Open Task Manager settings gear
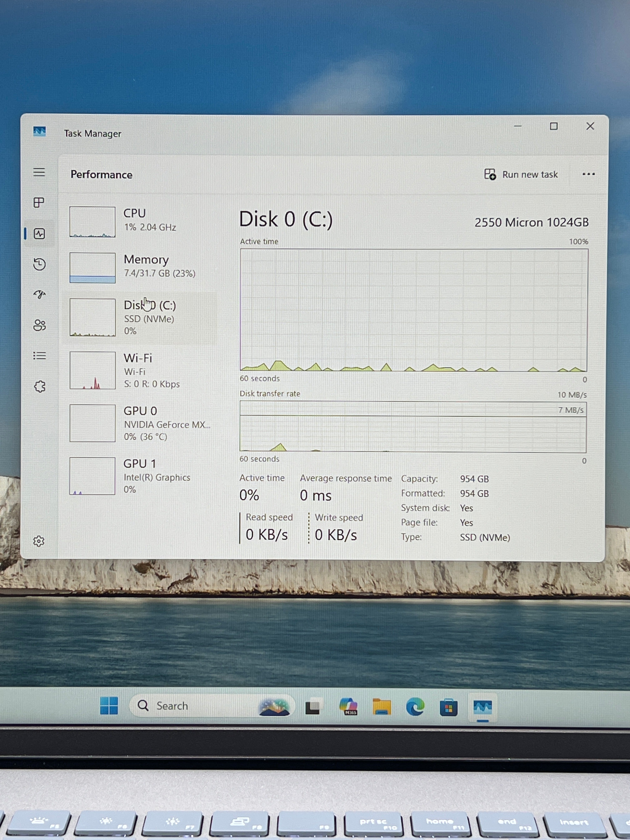Screen dimensions: 630x840 [39, 541]
